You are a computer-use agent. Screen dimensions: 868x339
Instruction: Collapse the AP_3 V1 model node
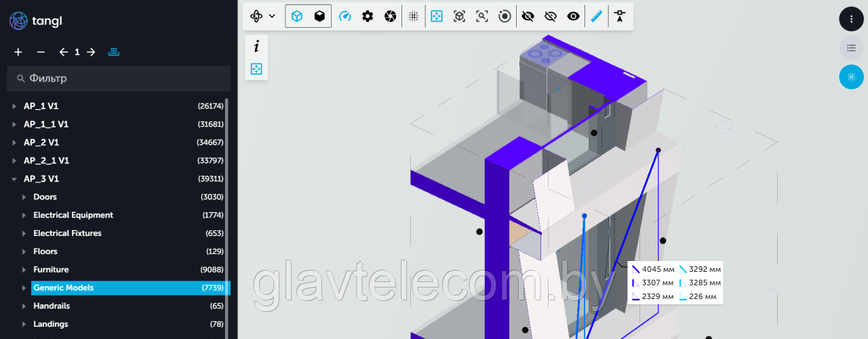(x=14, y=179)
